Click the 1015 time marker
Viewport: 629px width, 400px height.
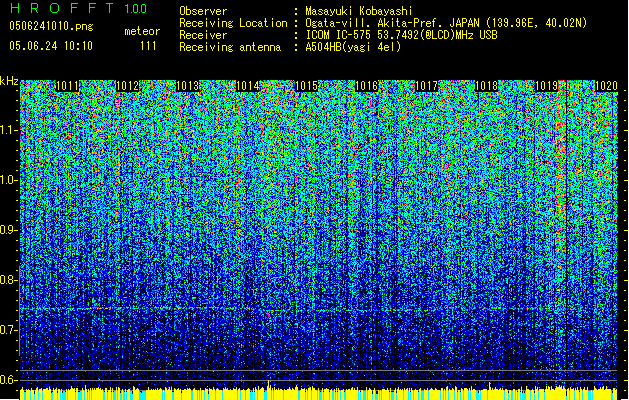pyautogui.click(x=307, y=86)
